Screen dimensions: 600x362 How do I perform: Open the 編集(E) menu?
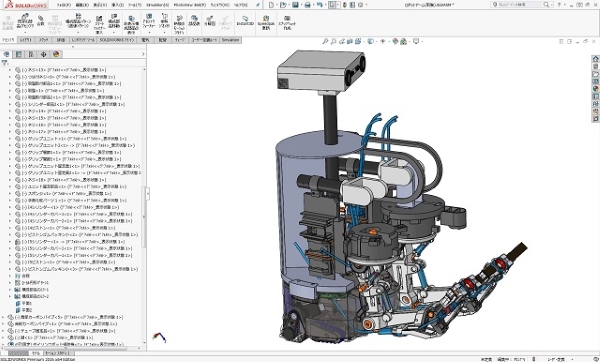click(x=82, y=5)
